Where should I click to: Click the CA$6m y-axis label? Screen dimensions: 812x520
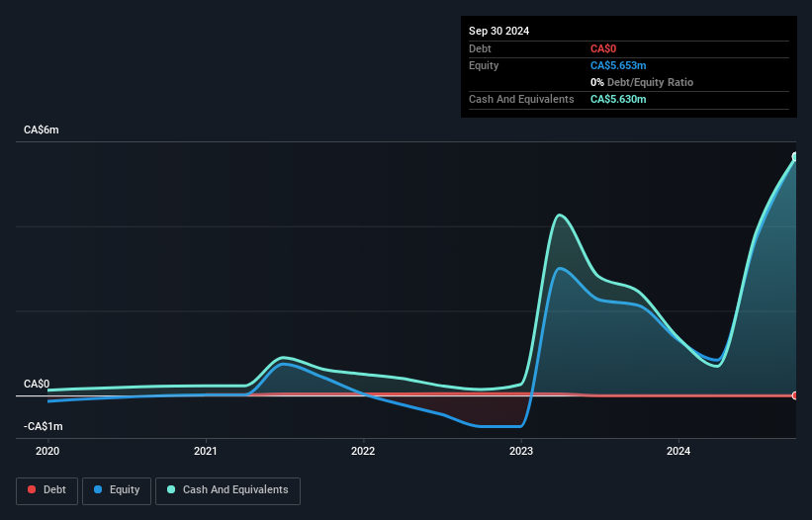click(x=42, y=130)
